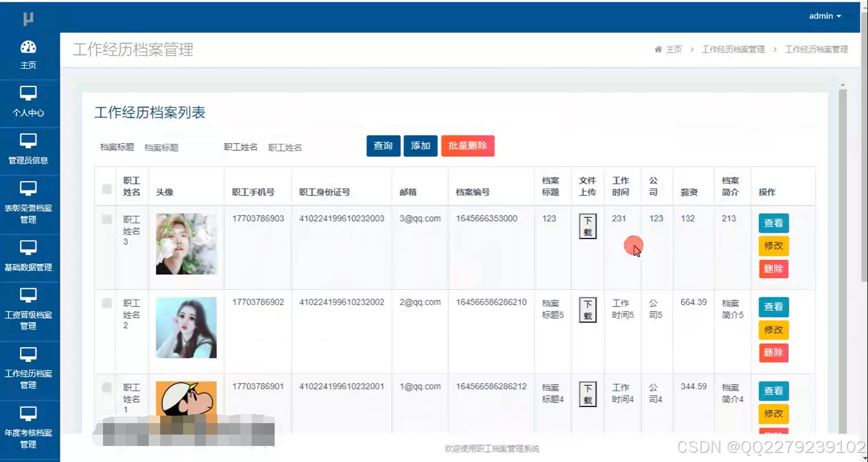
Task: Click the 档案标题 search input field
Action: click(177, 148)
